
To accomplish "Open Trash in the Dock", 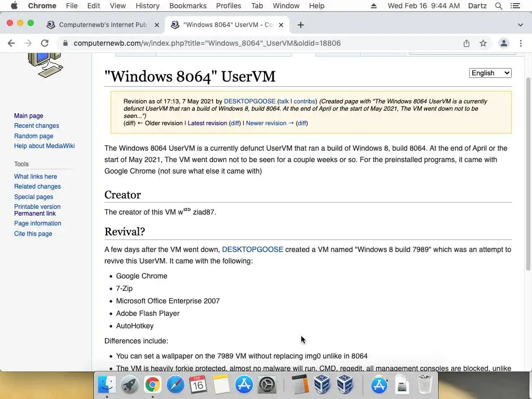I will click(425, 385).
